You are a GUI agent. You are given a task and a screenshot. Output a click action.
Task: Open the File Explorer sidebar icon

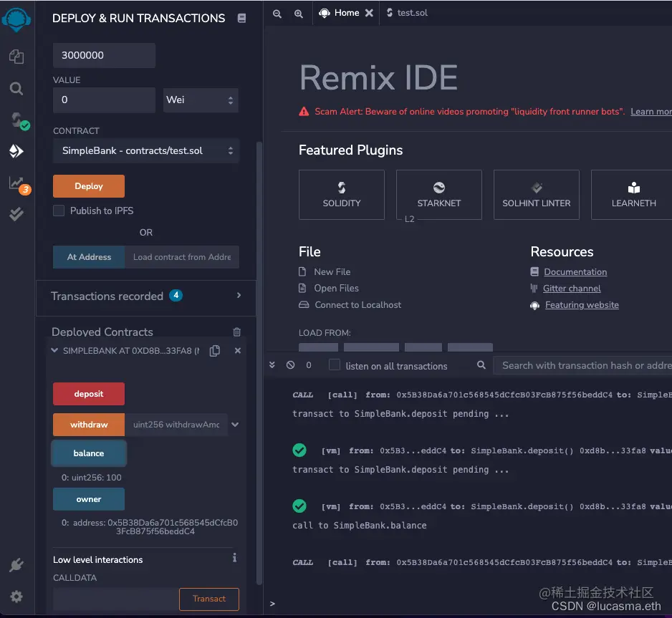16,57
